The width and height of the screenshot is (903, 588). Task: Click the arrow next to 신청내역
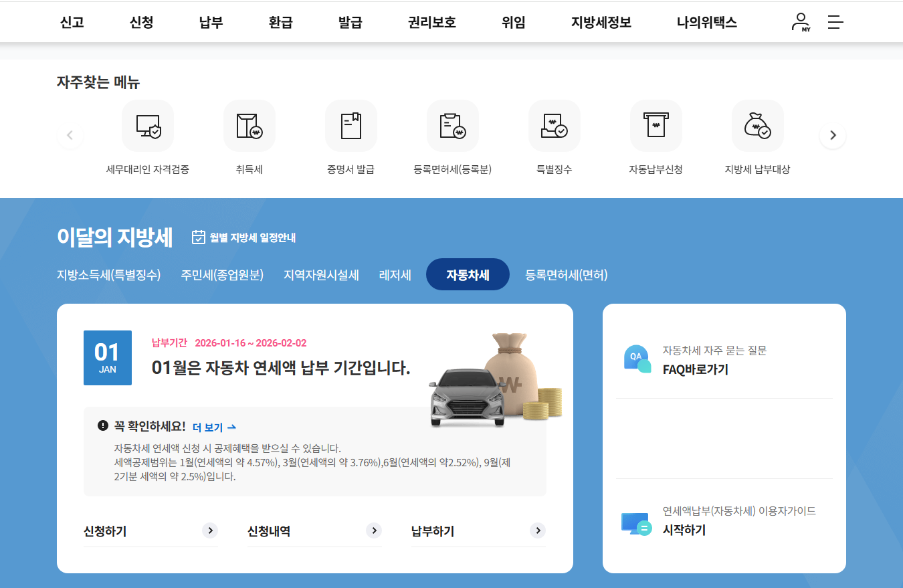point(374,530)
